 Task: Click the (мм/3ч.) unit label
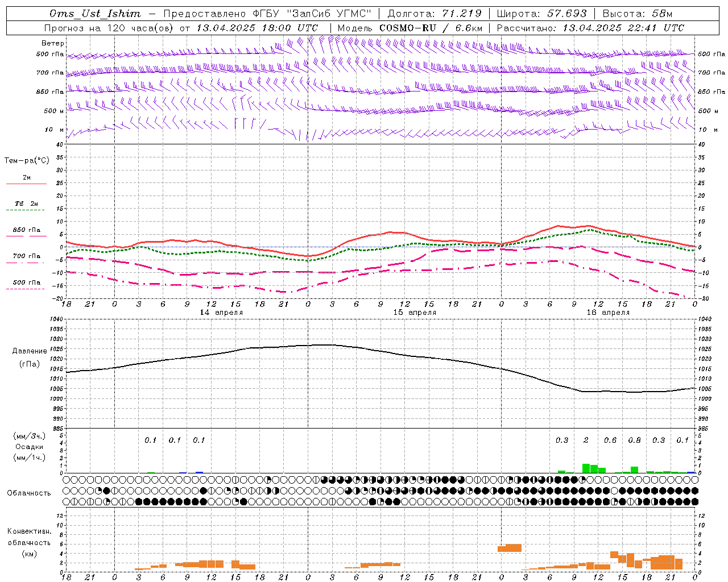coord(29,436)
